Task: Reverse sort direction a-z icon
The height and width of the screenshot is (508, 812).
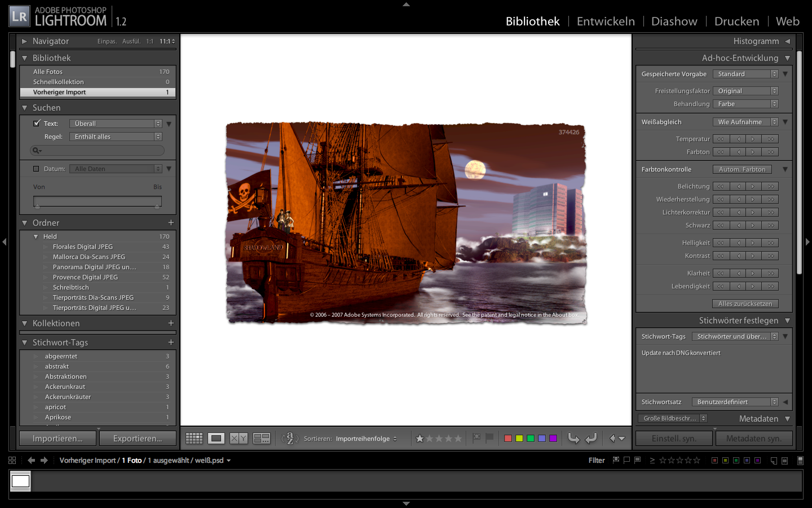Action: click(x=290, y=438)
